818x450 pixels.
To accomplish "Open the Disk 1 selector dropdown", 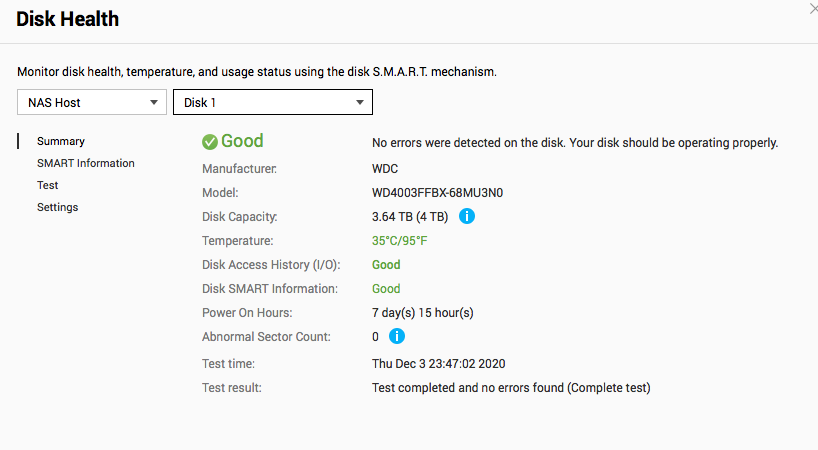I will (273, 102).
